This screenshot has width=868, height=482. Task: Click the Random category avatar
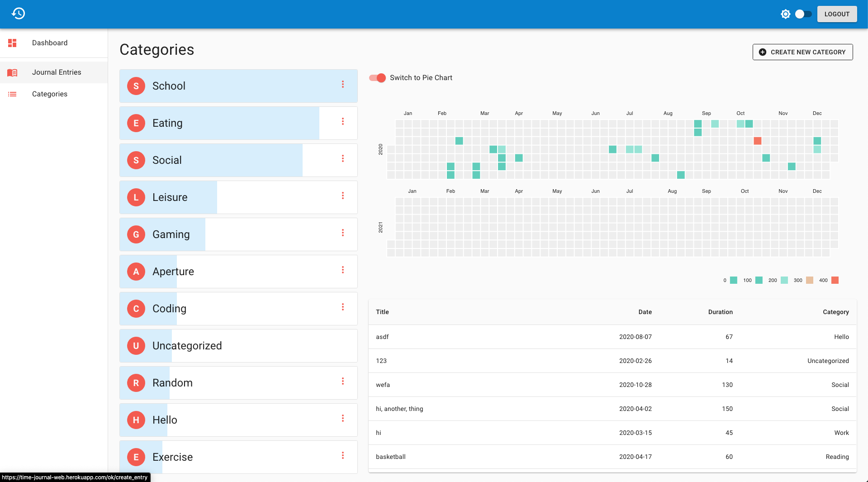point(136,383)
